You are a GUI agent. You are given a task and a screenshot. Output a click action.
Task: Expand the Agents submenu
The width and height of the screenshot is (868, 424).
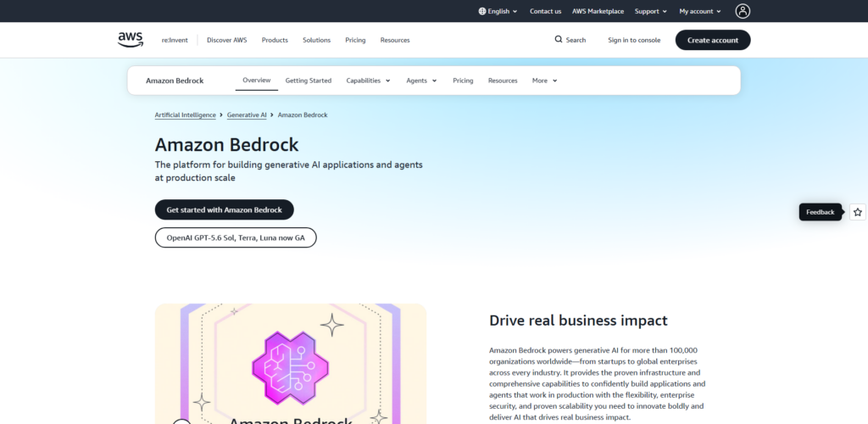pos(421,81)
